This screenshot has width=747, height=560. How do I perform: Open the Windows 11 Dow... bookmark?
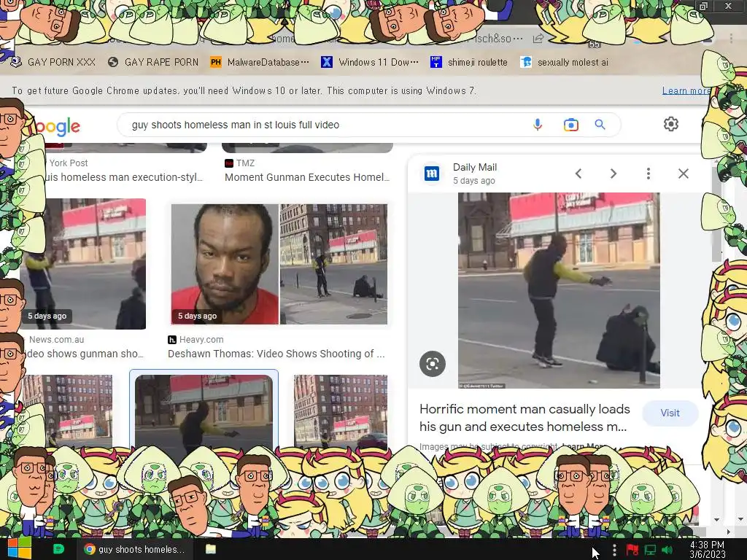click(370, 63)
